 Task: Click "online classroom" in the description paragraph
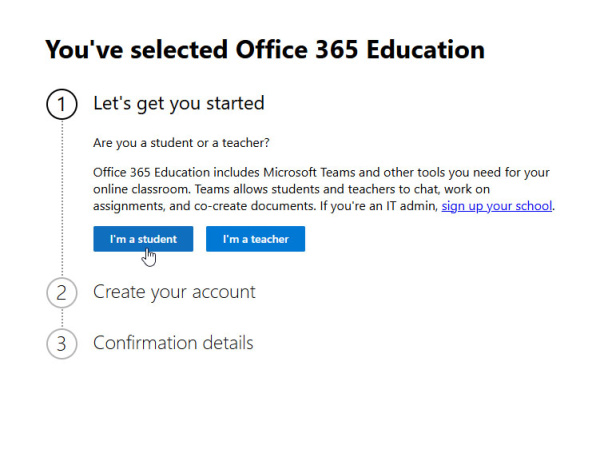[140, 189]
